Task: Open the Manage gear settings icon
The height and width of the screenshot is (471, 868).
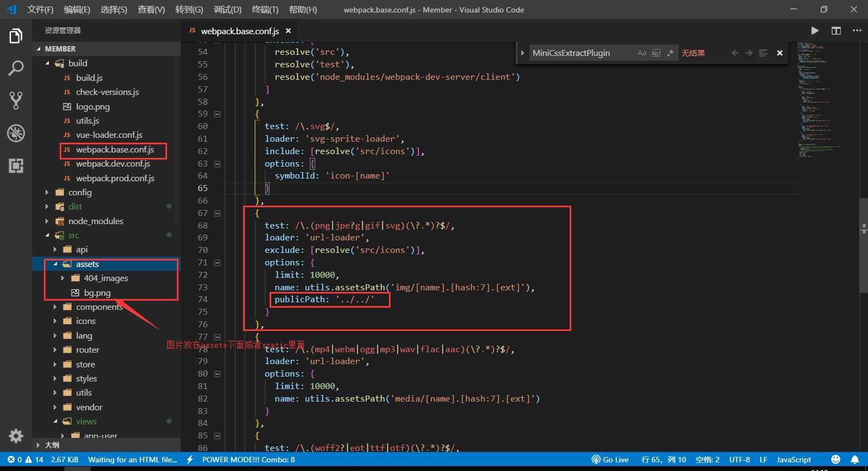Action: tap(16, 436)
